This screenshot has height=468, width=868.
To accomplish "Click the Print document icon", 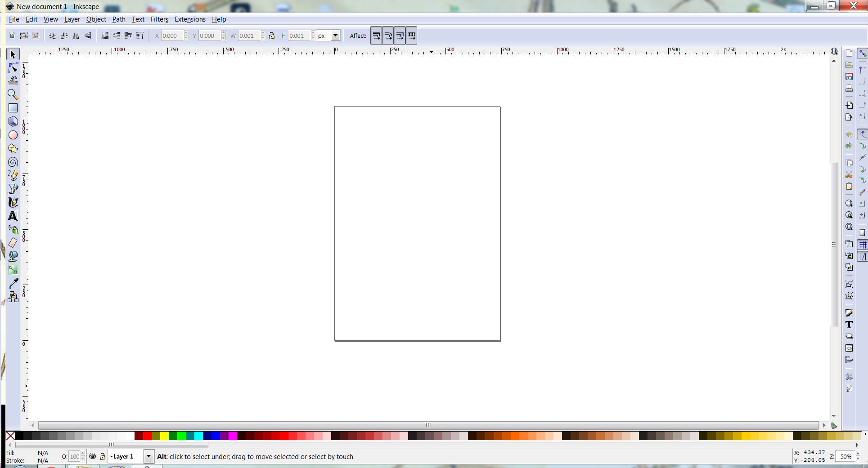I will point(849,88).
